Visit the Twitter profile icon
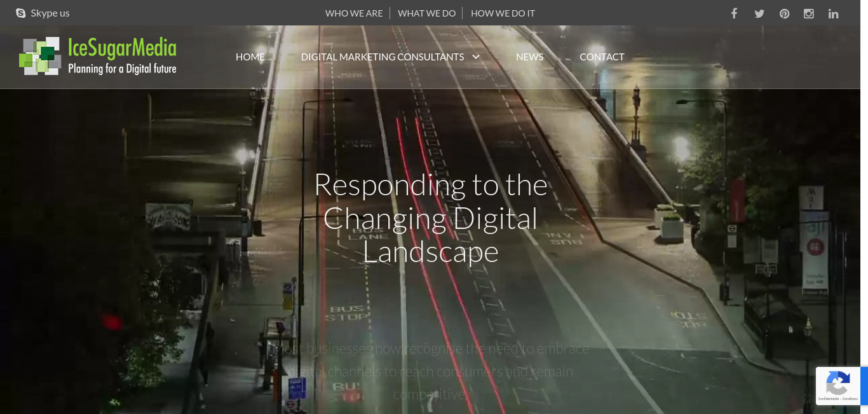The width and height of the screenshot is (868, 414). pyautogui.click(x=759, y=13)
